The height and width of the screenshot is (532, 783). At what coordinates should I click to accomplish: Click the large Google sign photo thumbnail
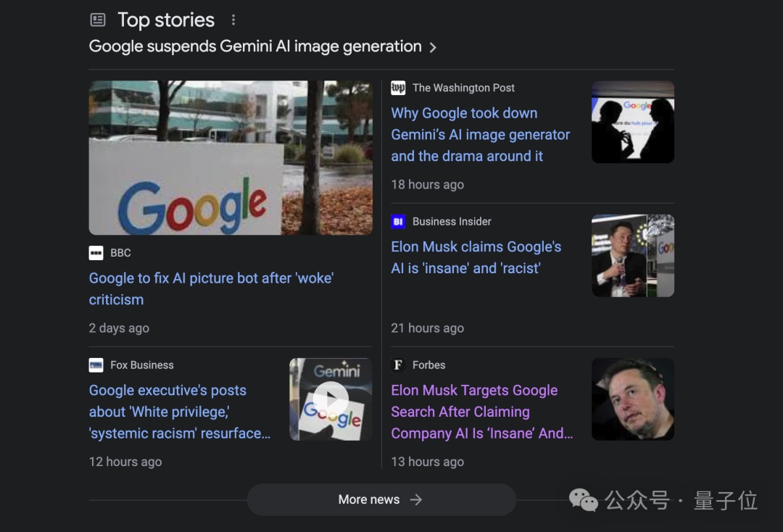click(x=231, y=157)
